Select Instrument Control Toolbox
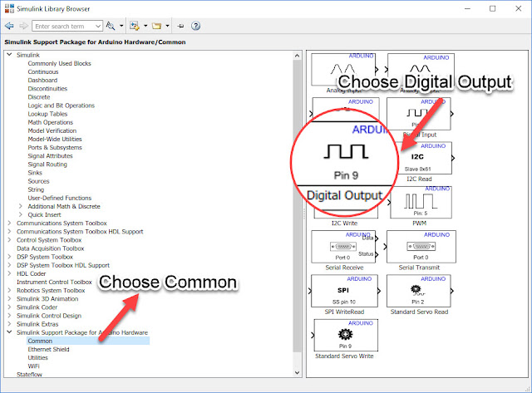The height and width of the screenshot is (393, 532). pos(54,282)
